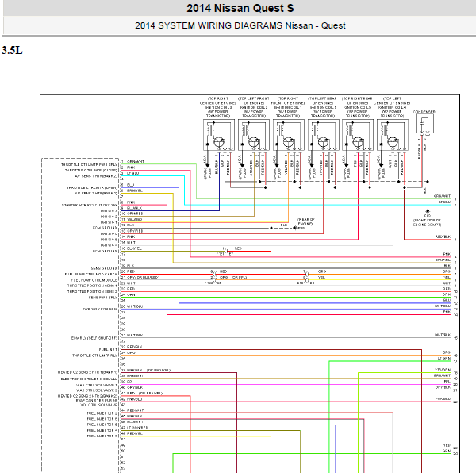Screen dimensions: 476x473
Task: Click pin 10 GRN/RED wire label
Action: point(135,213)
